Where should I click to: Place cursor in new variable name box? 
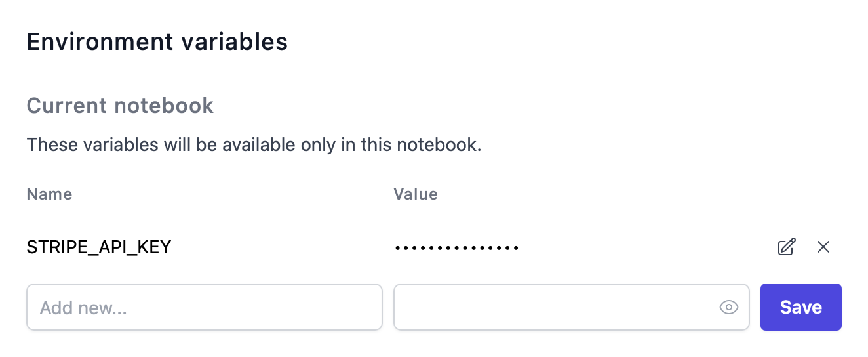click(205, 307)
